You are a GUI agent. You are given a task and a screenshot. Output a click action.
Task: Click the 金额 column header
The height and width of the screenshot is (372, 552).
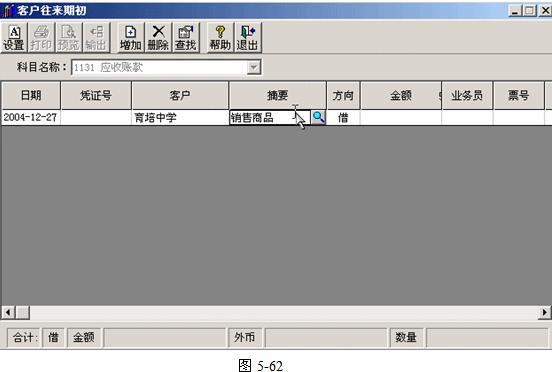click(x=401, y=95)
